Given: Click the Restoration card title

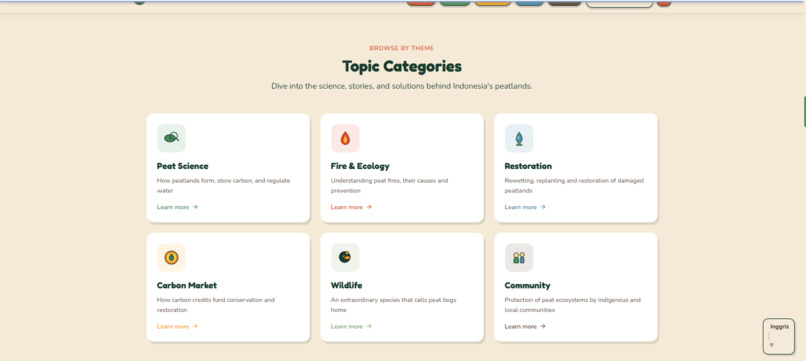Looking at the screenshot, I should click(528, 166).
